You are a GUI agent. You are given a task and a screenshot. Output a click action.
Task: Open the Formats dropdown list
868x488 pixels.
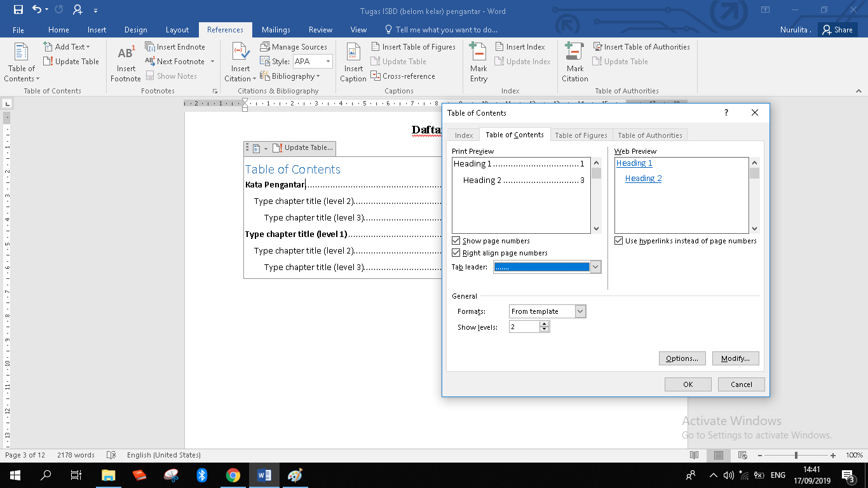pyautogui.click(x=580, y=311)
